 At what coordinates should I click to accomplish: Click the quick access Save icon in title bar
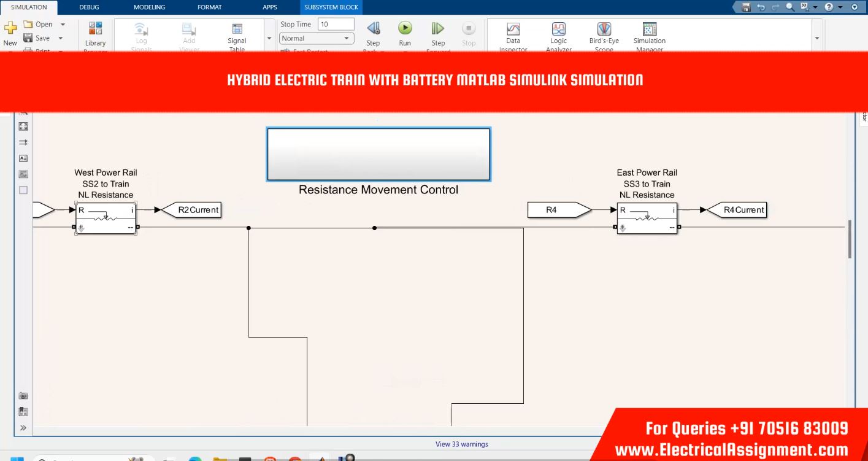[746, 7]
